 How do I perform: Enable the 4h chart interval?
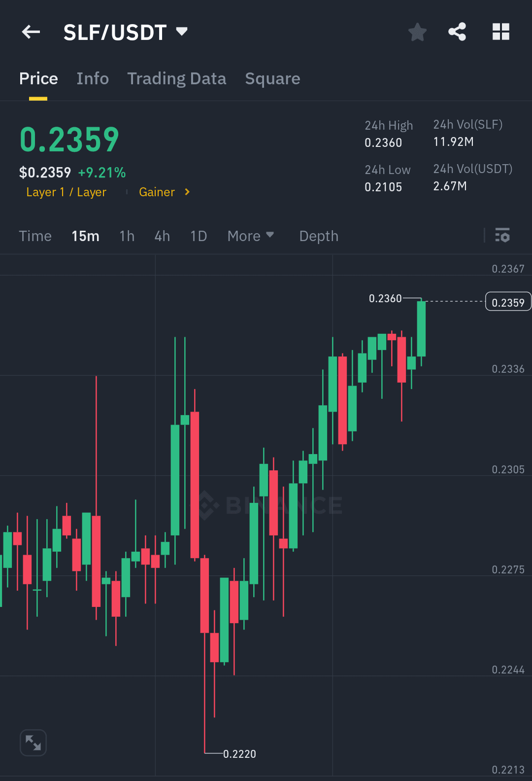tap(162, 236)
